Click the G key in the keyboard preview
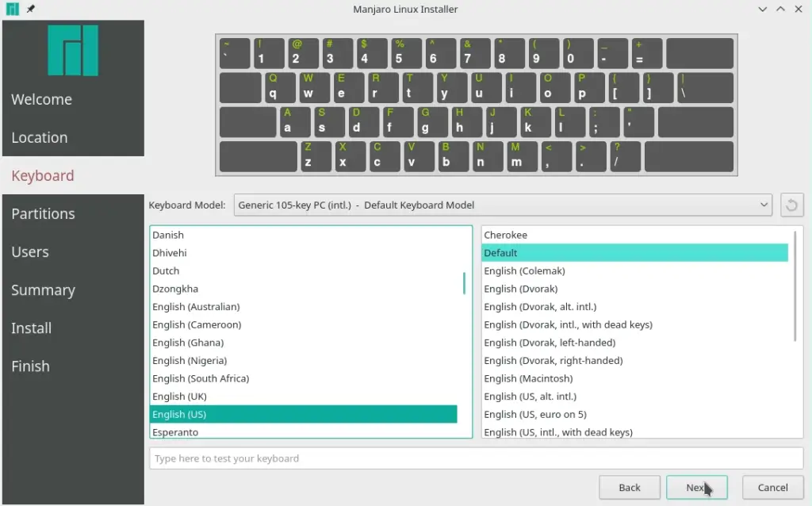812x506 pixels. 432,122
